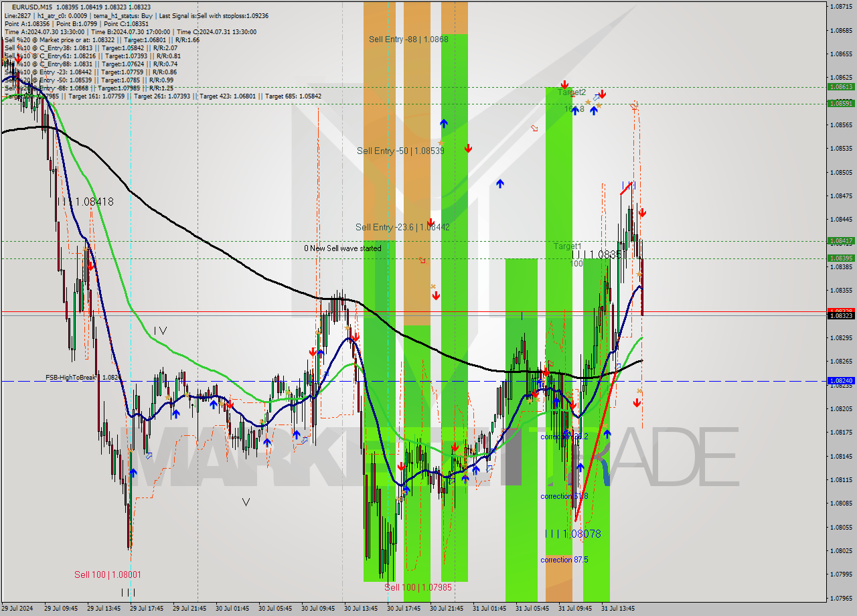The width and height of the screenshot is (857, 616).
Task: Click the 'Target2' label
Action: (x=572, y=92)
